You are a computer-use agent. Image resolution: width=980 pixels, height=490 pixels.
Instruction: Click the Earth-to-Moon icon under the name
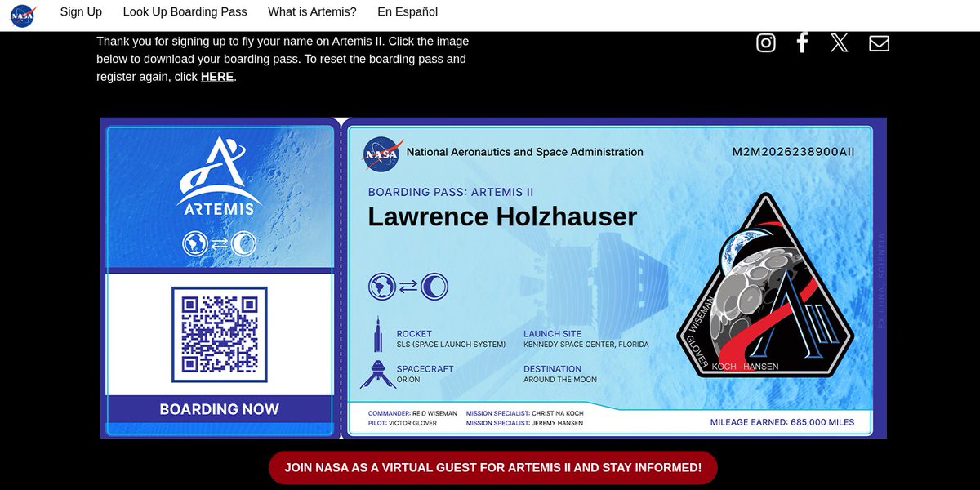pos(408,286)
